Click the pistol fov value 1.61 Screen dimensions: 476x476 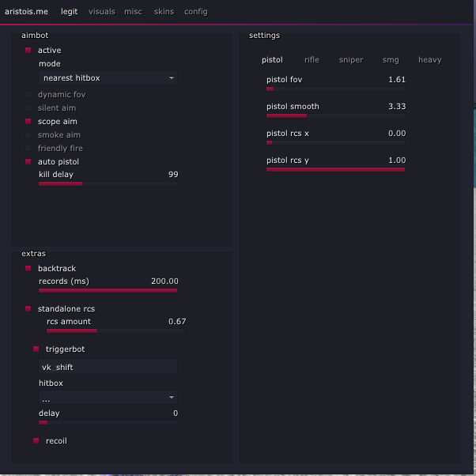(397, 80)
